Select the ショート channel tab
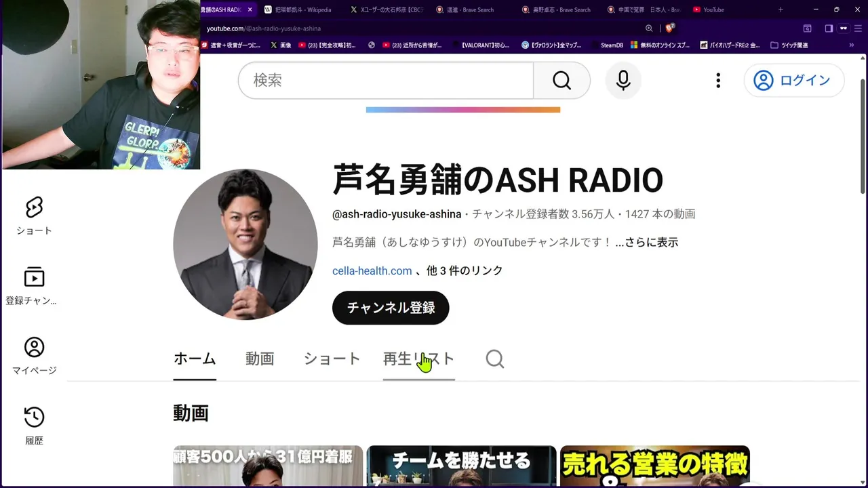The height and width of the screenshot is (488, 868). 332,359
